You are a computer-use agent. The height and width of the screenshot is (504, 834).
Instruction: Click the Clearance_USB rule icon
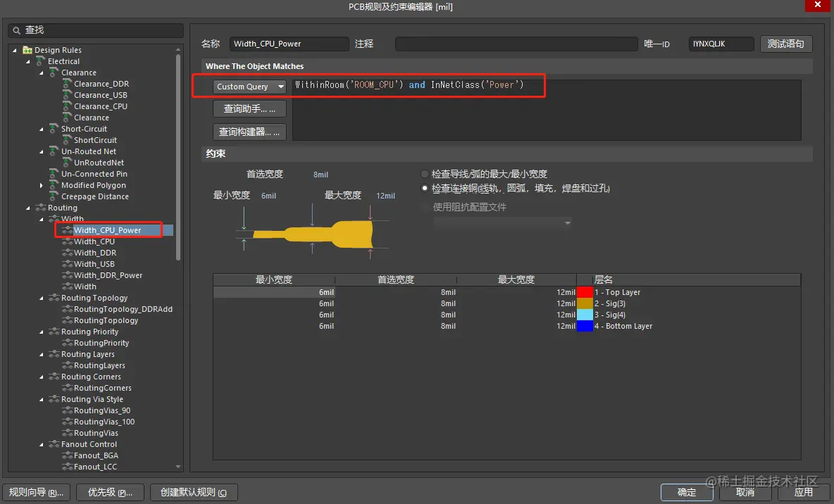pyautogui.click(x=67, y=94)
